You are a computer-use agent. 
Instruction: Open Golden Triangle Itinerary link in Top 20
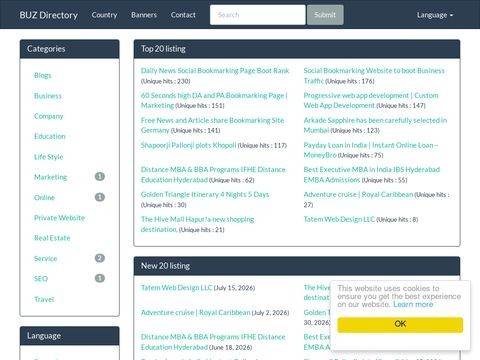click(205, 194)
